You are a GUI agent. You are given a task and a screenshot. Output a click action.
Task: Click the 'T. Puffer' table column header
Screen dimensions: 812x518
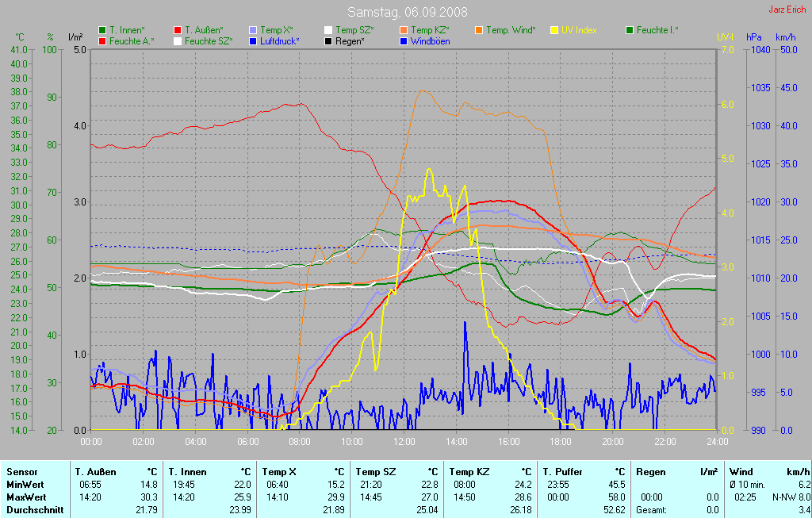pos(562,472)
